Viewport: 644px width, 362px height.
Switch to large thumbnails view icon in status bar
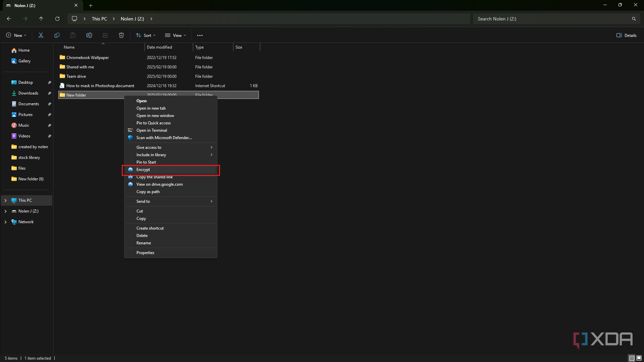[639, 358]
